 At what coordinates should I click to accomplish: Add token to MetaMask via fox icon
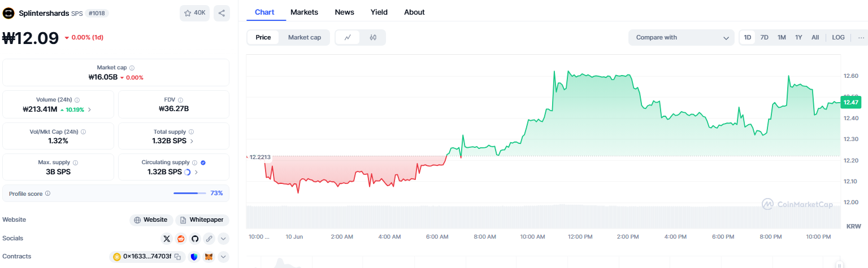(209, 257)
